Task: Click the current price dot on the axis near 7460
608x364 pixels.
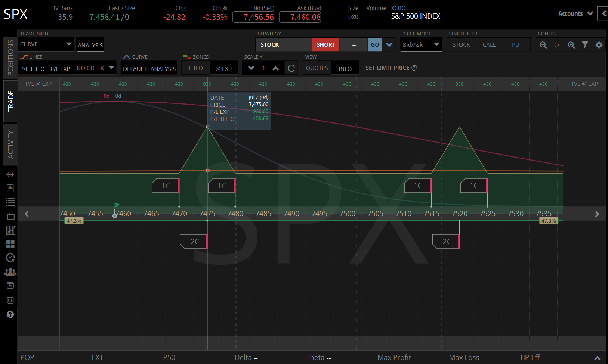Action: tap(115, 216)
